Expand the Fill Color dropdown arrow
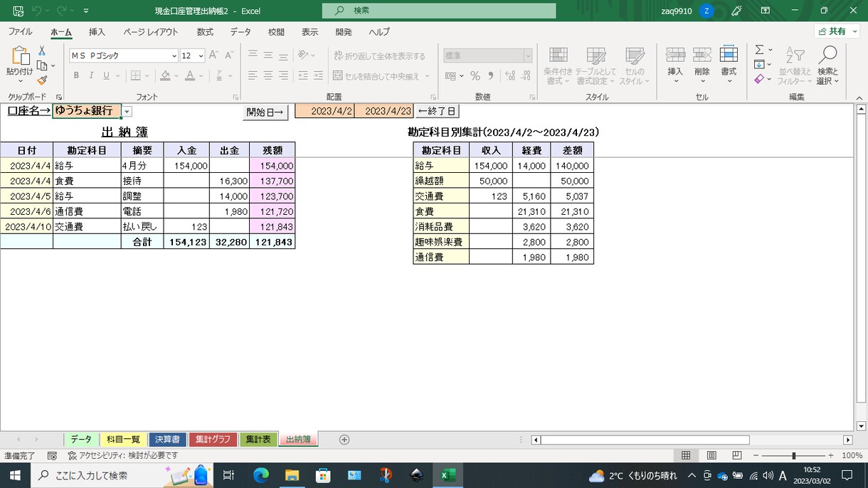868x488 pixels. coord(177,76)
